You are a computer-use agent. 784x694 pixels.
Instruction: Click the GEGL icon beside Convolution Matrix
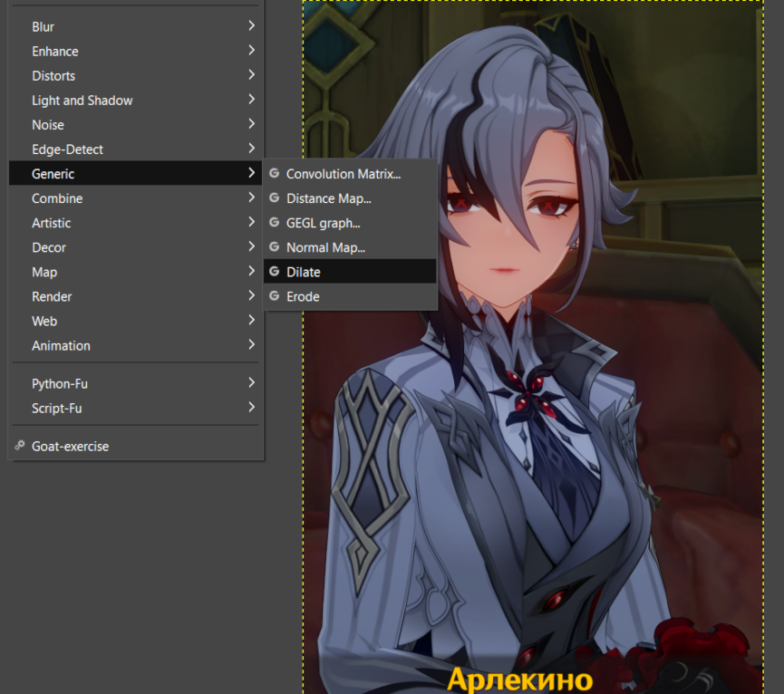(x=274, y=173)
